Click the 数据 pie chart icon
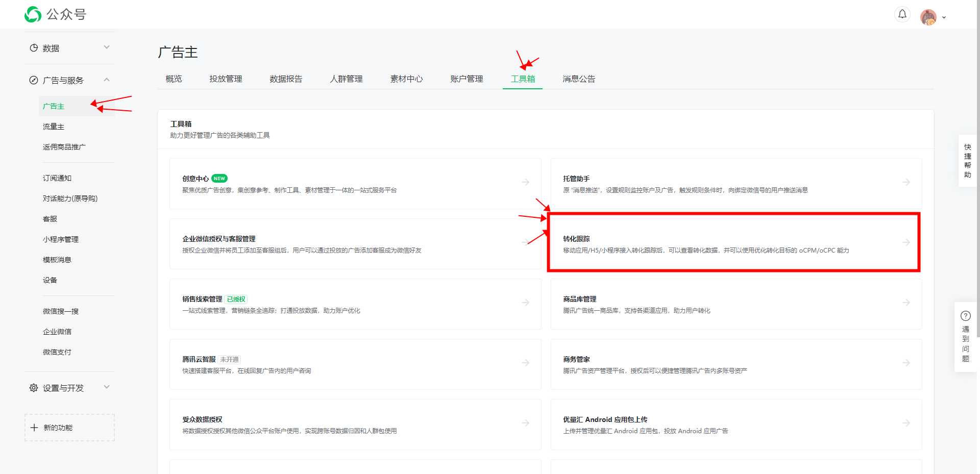Viewport: 980px width, 474px height. pyautogui.click(x=34, y=48)
